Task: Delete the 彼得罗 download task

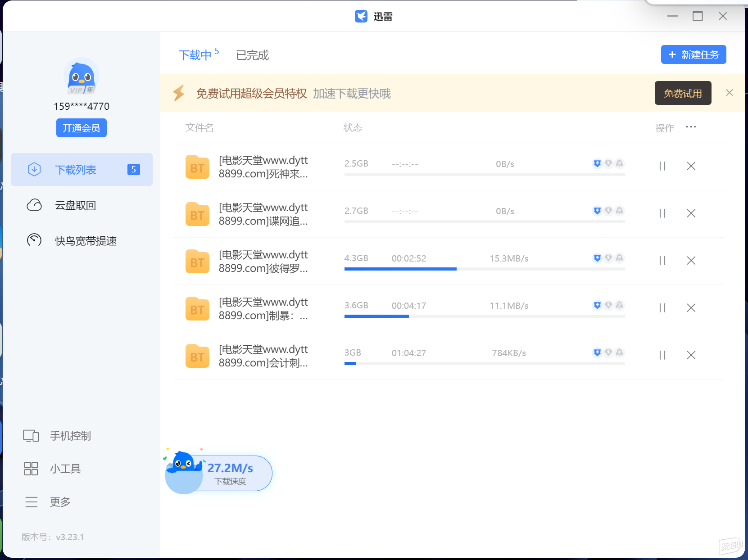Action: pyautogui.click(x=691, y=261)
